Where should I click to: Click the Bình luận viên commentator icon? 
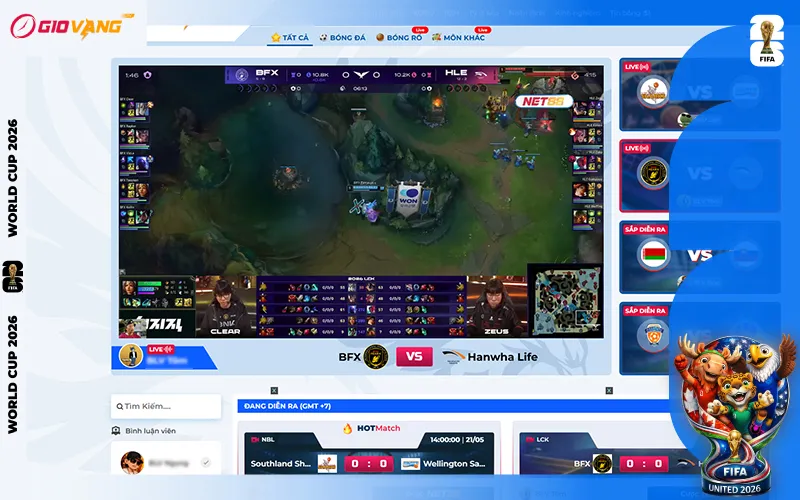[116, 431]
